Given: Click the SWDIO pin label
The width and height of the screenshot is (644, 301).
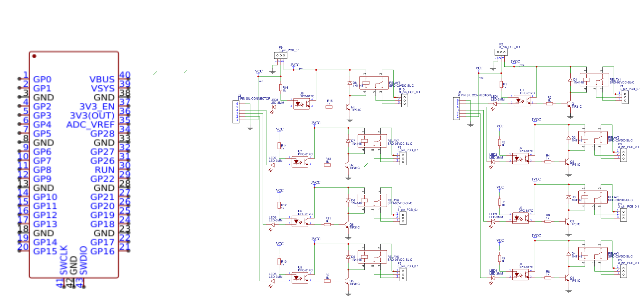Looking at the screenshot, I should [83, 260].
